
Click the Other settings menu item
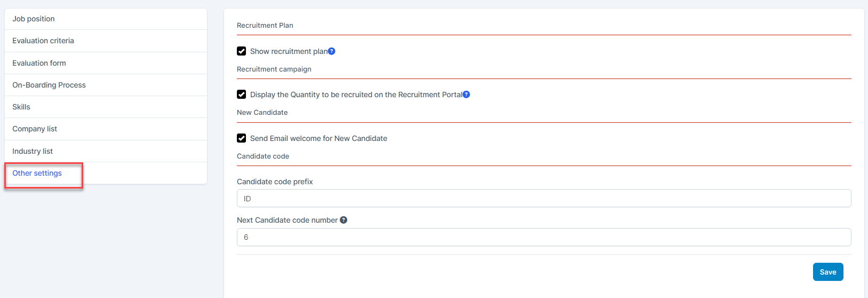(37, 173)
